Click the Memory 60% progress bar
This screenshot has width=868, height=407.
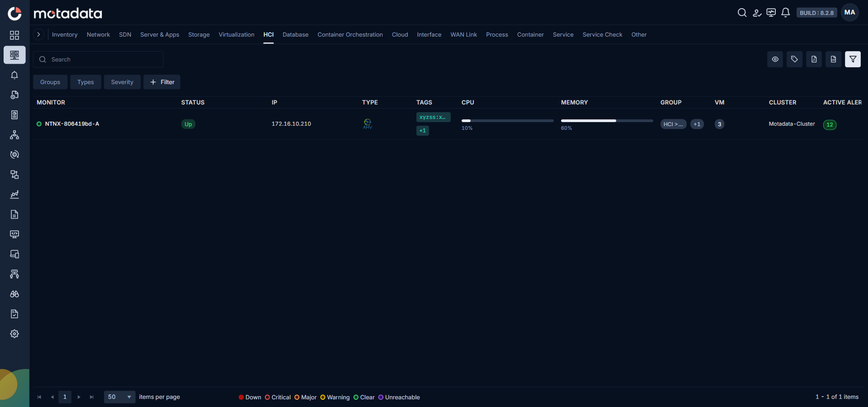(x=607, y=121)
